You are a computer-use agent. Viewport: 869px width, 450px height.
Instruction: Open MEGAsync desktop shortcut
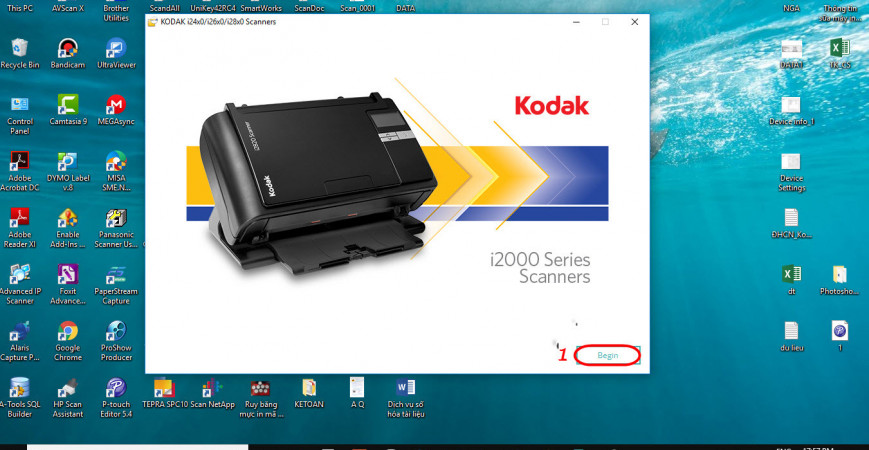(116, 110)
